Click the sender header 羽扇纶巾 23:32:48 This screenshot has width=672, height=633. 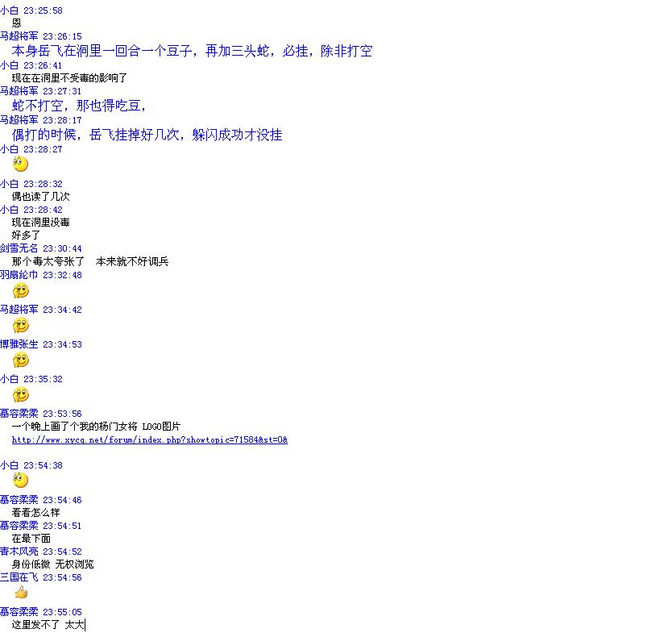point(41,275)
